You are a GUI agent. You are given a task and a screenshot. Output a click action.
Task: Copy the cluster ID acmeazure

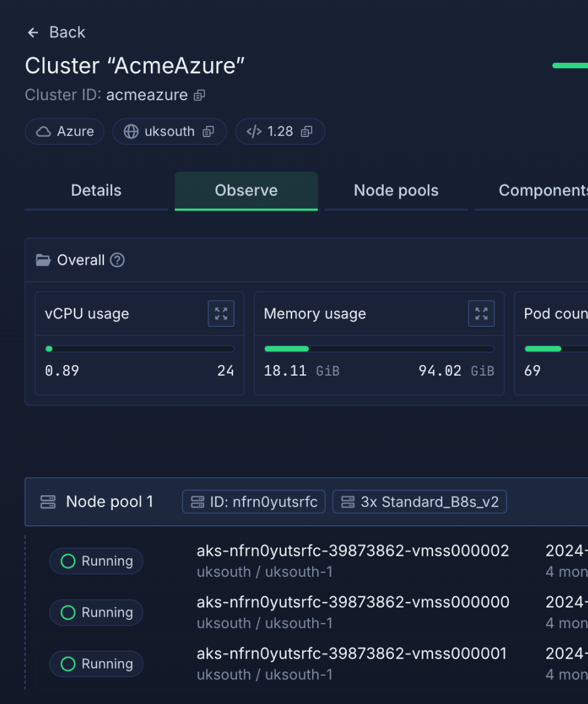point(198,95)
